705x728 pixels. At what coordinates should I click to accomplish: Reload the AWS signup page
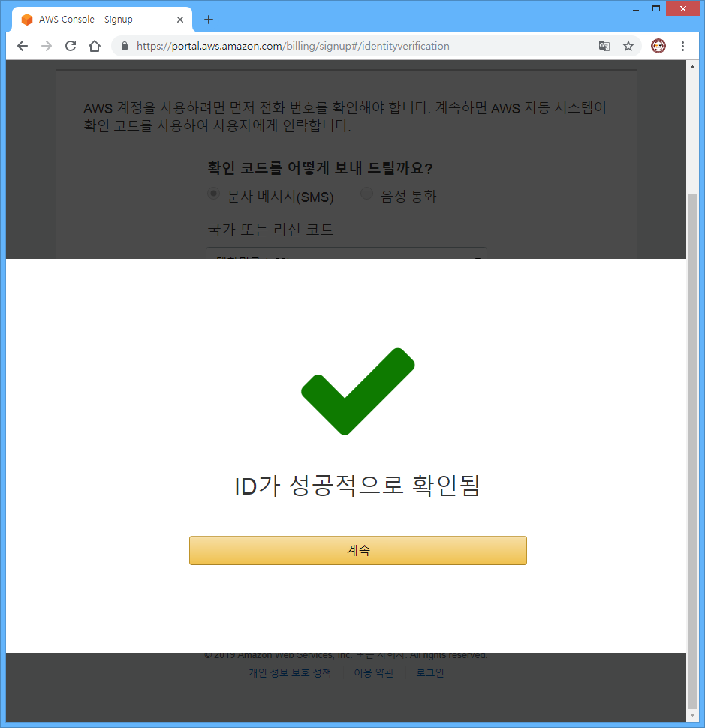pos(71,46)
